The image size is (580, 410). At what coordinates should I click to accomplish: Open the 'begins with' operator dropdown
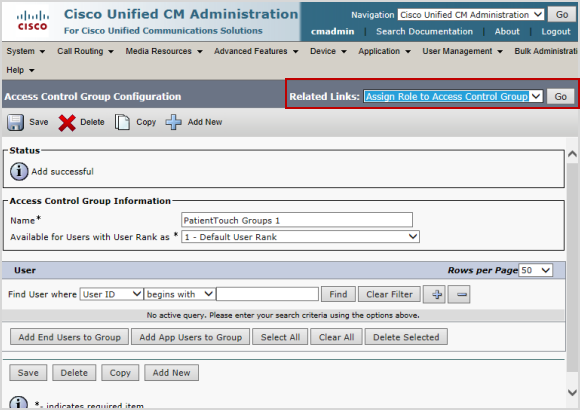[x=179, y=294]
